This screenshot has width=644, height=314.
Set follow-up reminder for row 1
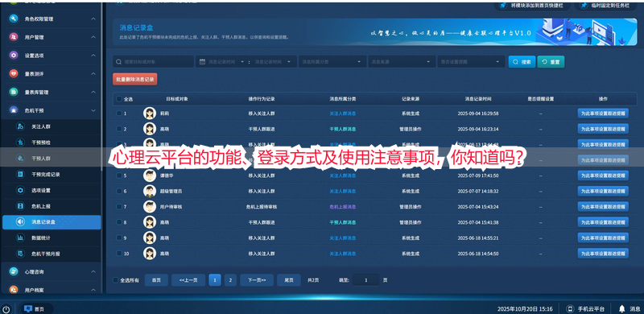(x=603, y=114)
